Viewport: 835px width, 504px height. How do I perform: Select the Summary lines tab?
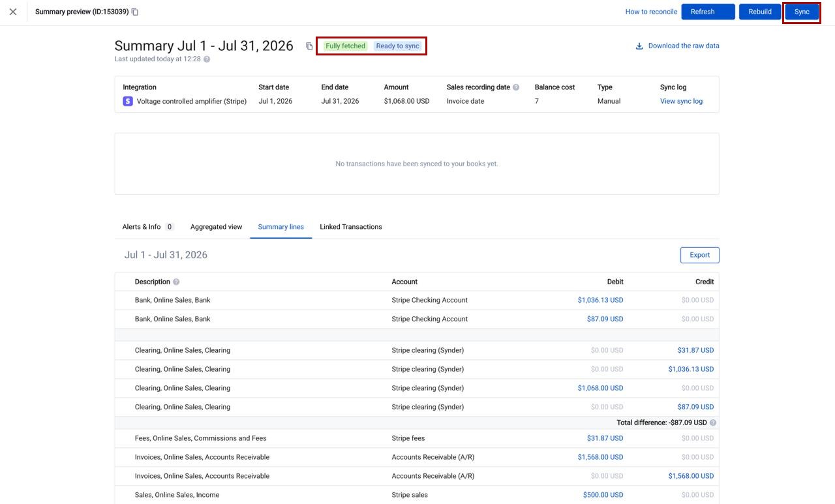pyautogui.click(x=281, y=227)
